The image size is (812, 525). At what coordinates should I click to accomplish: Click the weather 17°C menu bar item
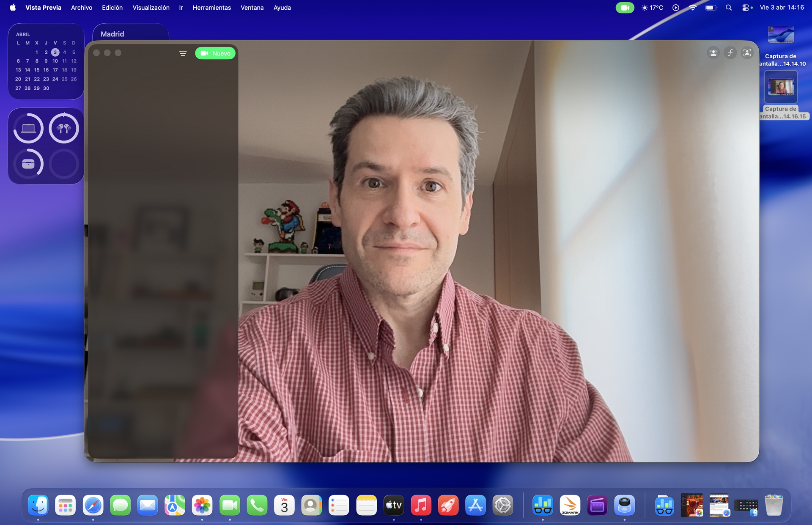coord(652,8)
